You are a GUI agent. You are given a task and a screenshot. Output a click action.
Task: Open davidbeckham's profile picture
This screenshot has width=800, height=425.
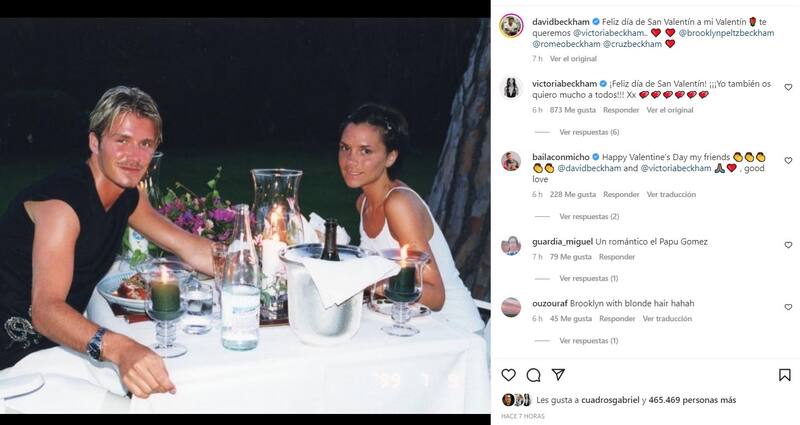point(511,22)
